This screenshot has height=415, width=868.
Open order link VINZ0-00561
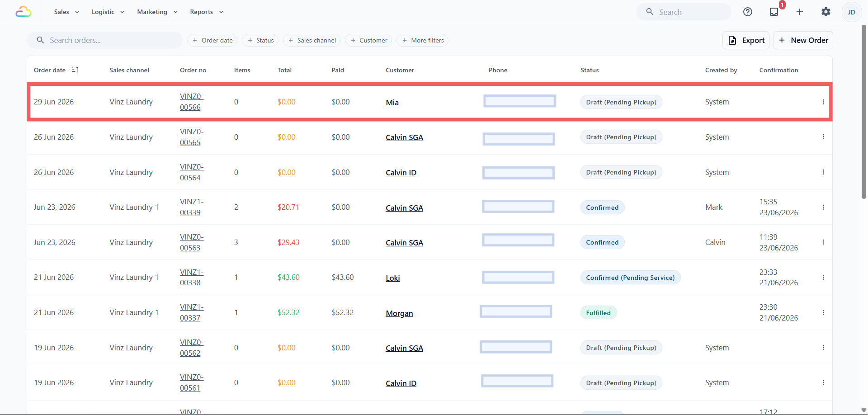pyautogui.click(x=192, y=382)
